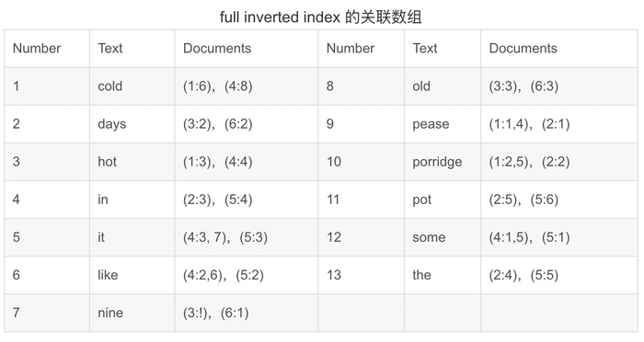This screenshot has width=644, height=342.
Task: Select the left 'Text' column header
Action: (132, 49)
